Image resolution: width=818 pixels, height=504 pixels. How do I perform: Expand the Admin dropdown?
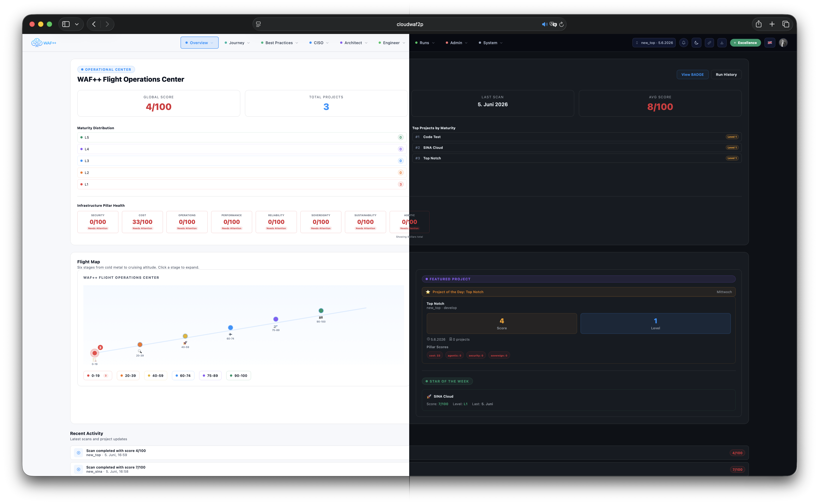point(456,43)
